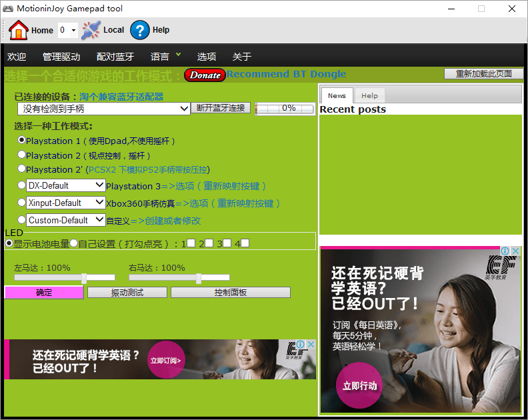528x420 pixels.
Task: Check LED 3 checkbox
Action: [227, 243]
